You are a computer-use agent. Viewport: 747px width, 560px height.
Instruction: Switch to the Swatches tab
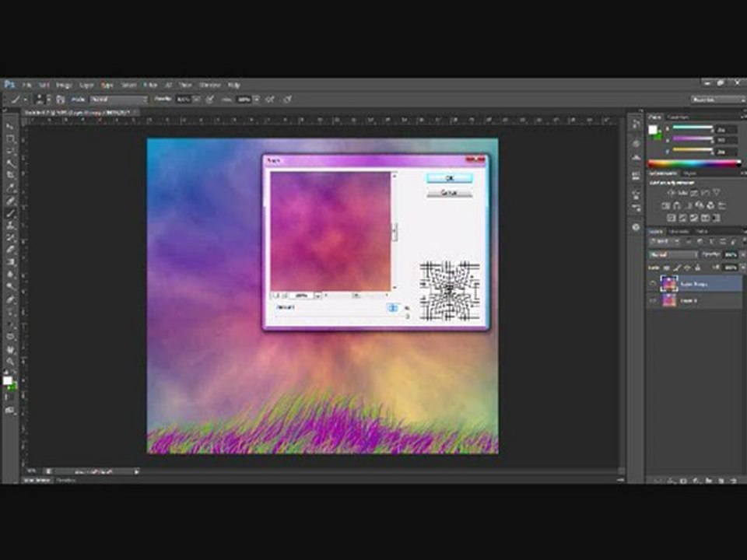[678, 117]
